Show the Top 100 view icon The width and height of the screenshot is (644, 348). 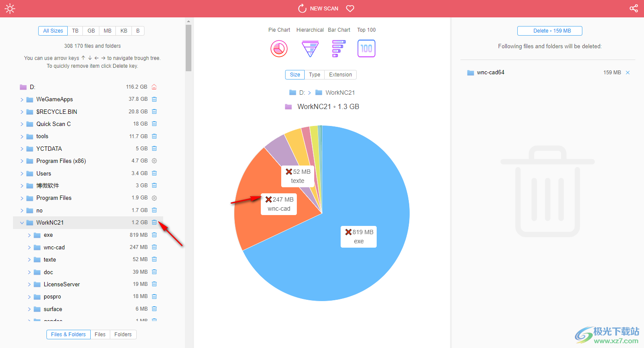pos(366,48)
